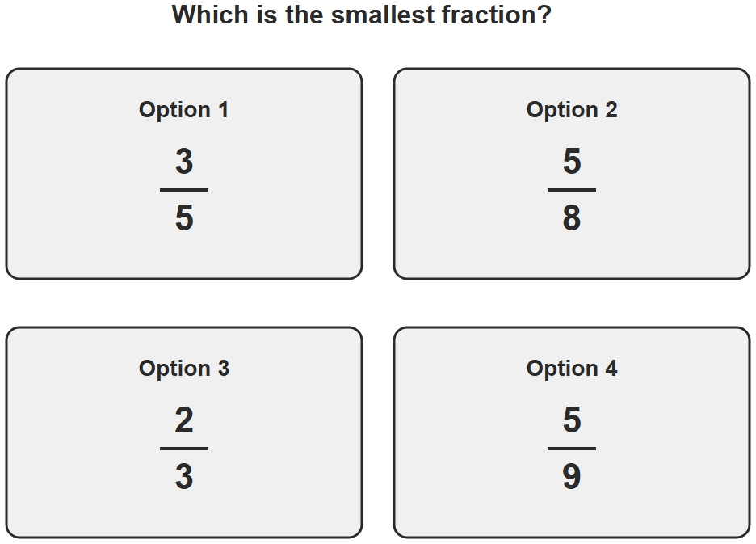This screenshot has width=756, height=544.
Task: Click the fraction bar in Option 2
Action: (572, 190)
